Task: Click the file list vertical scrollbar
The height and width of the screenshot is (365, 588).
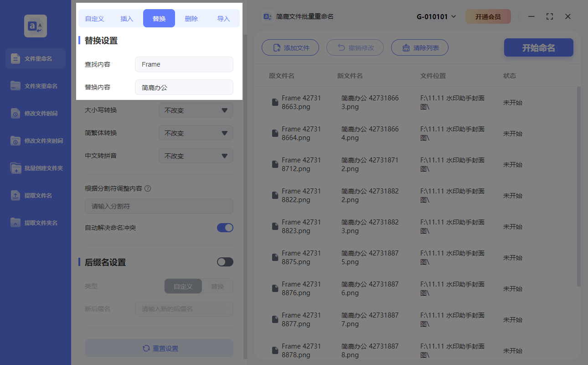Action: click(x=579, y=186)
